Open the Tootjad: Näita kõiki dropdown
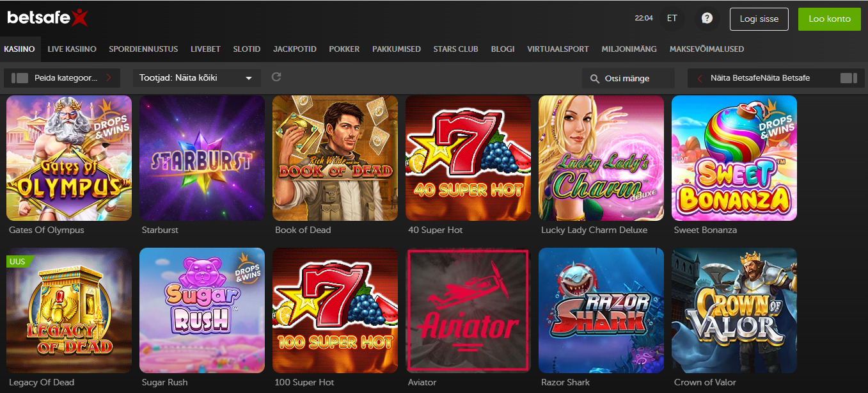Screen dimensions: 868x393 click(x=196, y=78)
